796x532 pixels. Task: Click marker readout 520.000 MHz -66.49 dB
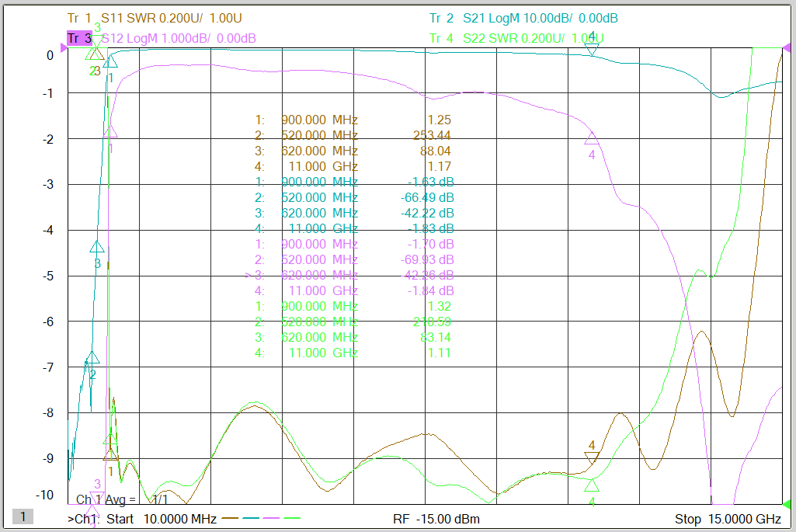click(x=354, y=197)
